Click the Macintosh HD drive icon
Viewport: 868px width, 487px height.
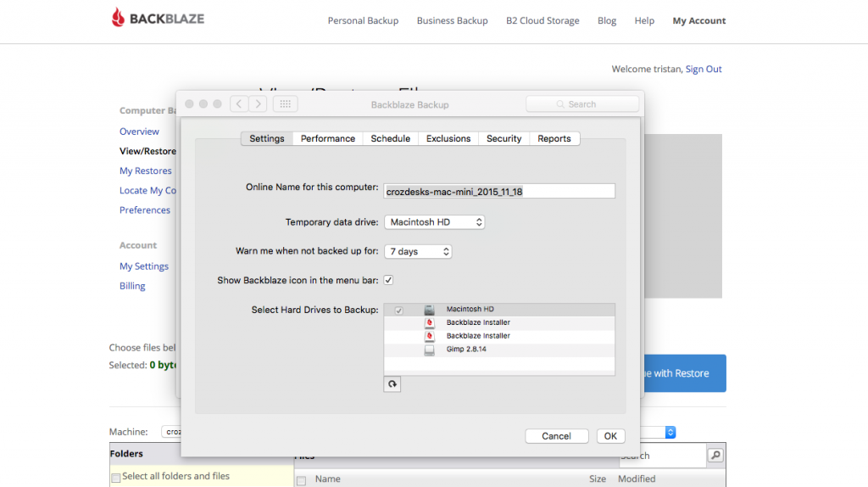point(429,310)
